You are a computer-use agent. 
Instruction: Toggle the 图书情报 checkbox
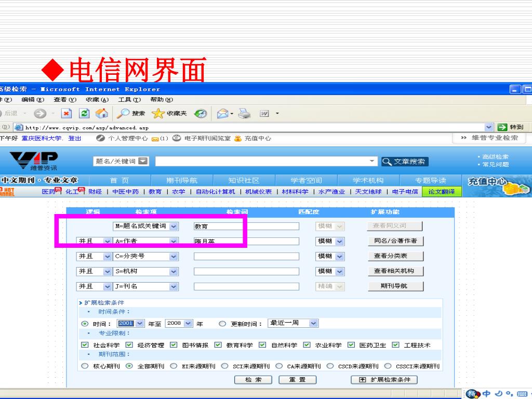point(174,345)
